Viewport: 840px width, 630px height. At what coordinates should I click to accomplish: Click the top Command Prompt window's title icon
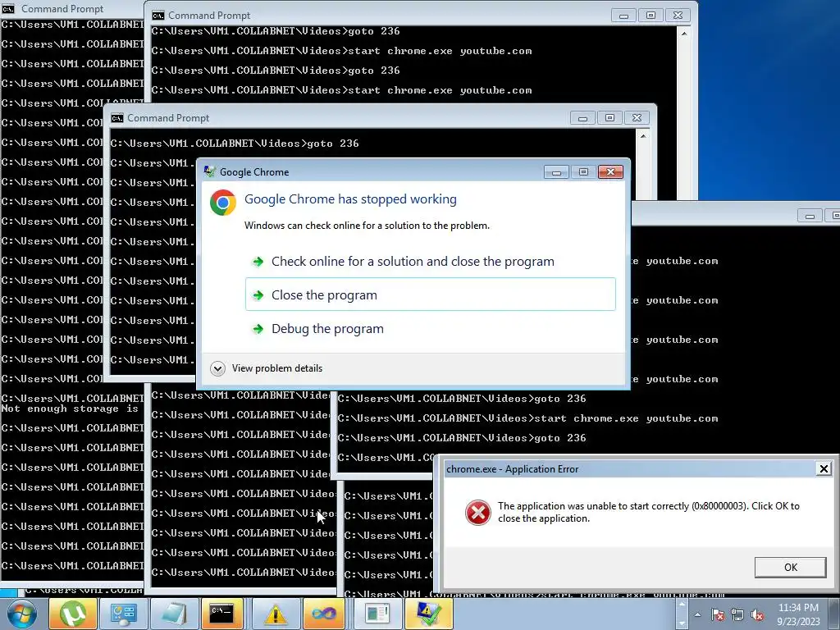[157, 16]
